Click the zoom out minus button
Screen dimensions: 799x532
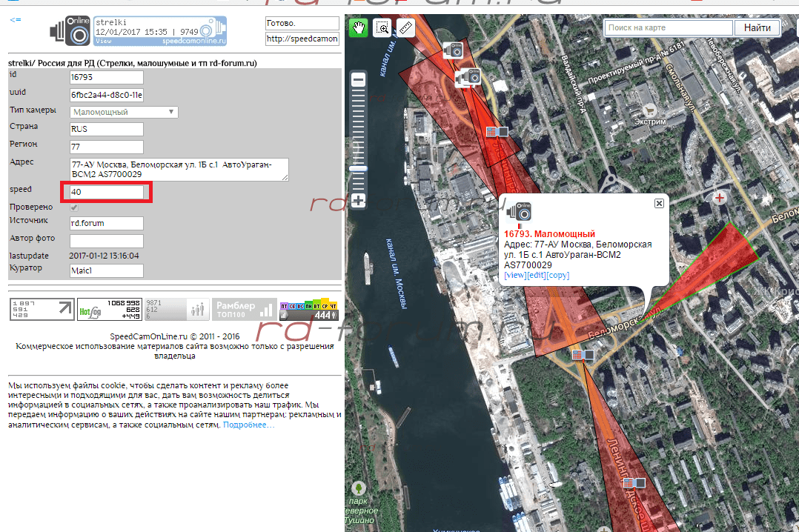click(x=359, y=80)
